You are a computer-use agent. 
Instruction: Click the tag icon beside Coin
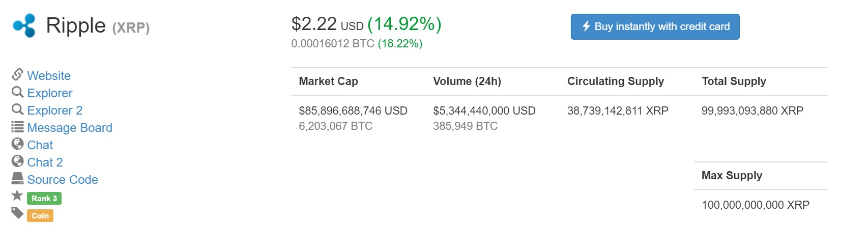pyautogui.click(x=17, y=213)
